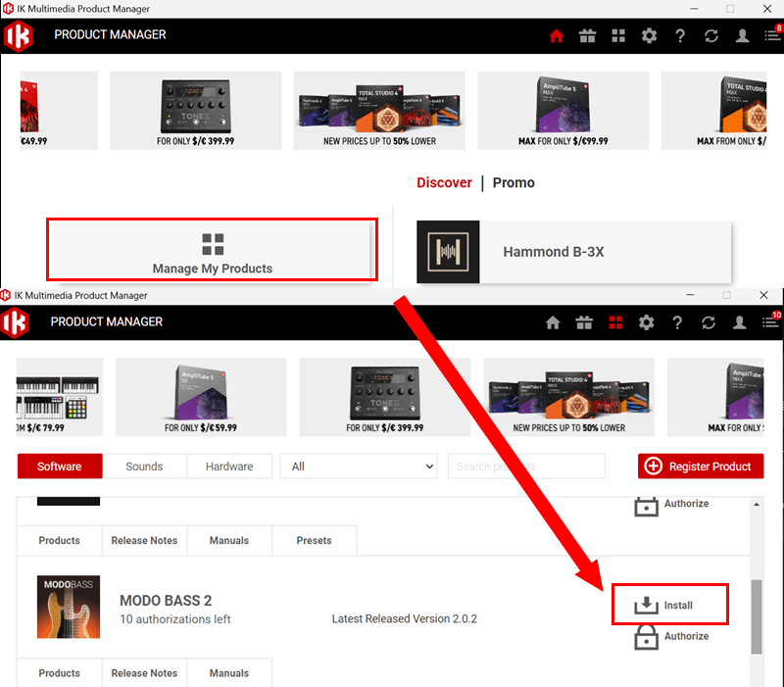Click the scroll up arrow of product list
The image size is (784, 687).
[757, 505]
